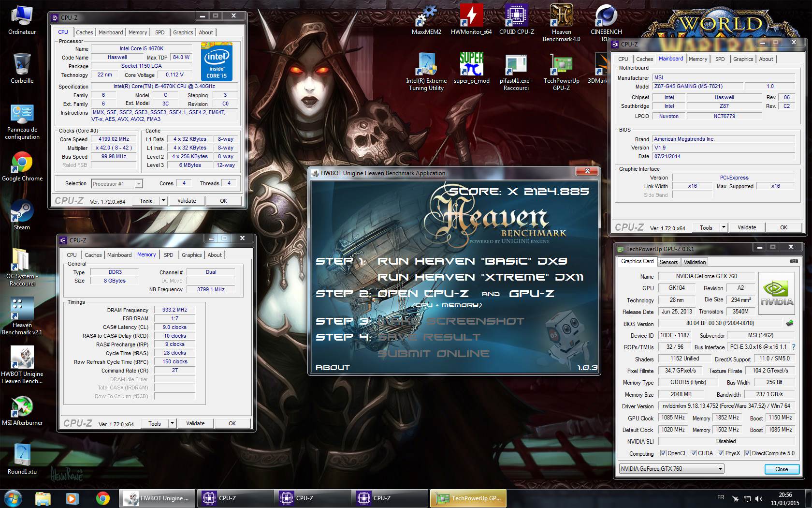
Task: Click the Tools button in CPU-Z Mainboard window
Action: pyautogui.click(x=706, y=227)
